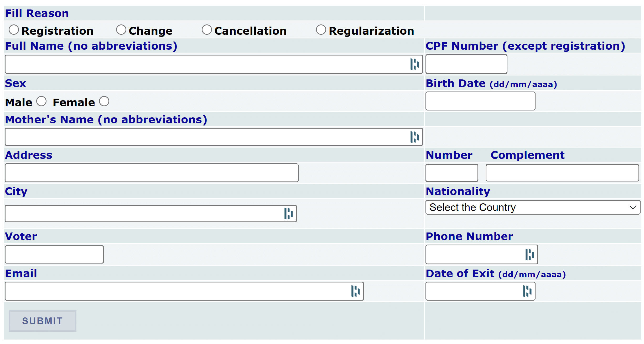The height and width of the screenshot is (344, 644).
Task: Click the Complement input box
Action: click(562, 173)
